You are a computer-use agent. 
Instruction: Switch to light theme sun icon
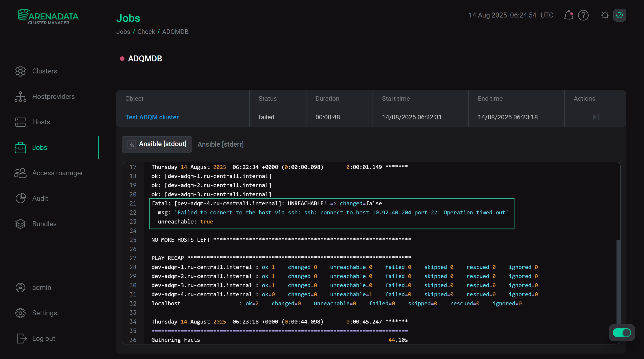605,15
